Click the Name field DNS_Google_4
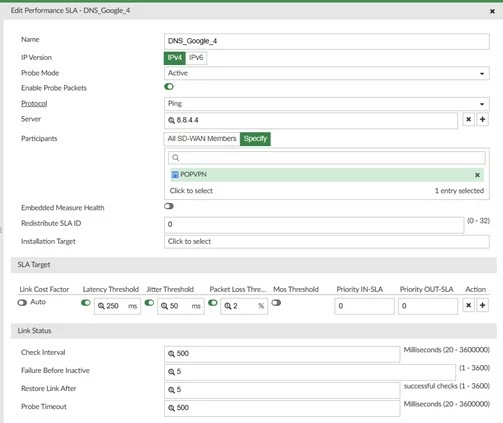The image size is (503, 423). click(326, 41)
